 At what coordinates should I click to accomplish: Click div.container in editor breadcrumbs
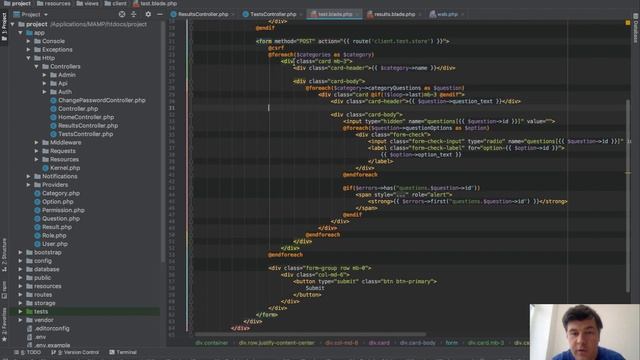211,343
